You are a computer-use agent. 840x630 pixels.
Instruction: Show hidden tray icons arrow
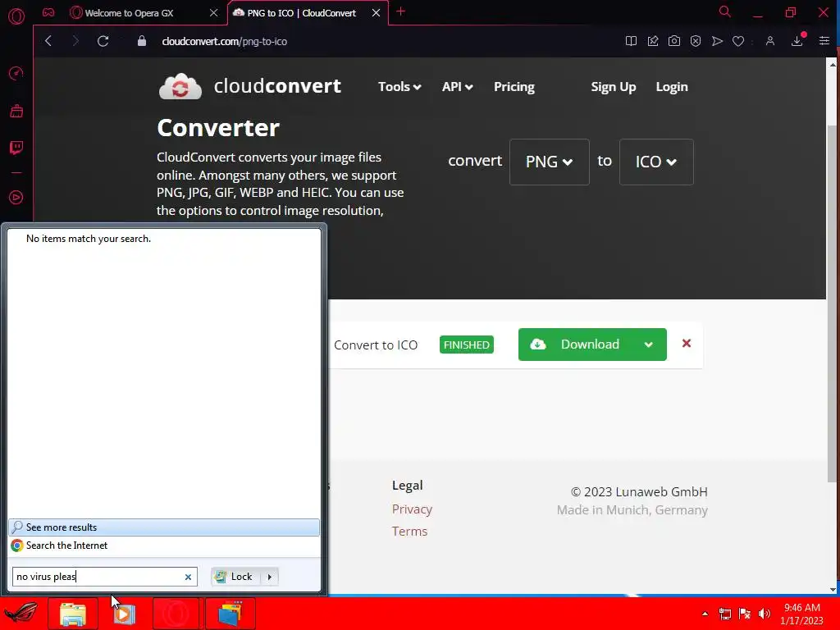tap(705, 614)
